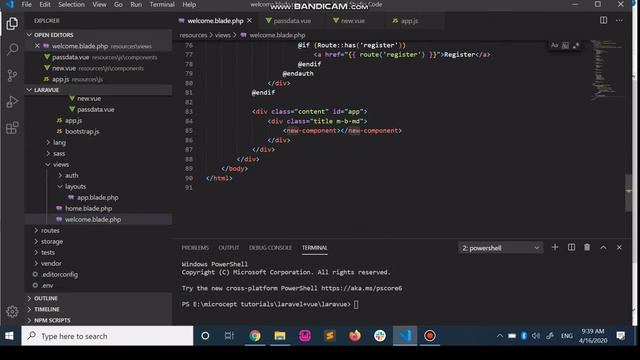This screenshot has width=640, height=360.
Task: Open the notification Action Center
Action: click(621, 336)
